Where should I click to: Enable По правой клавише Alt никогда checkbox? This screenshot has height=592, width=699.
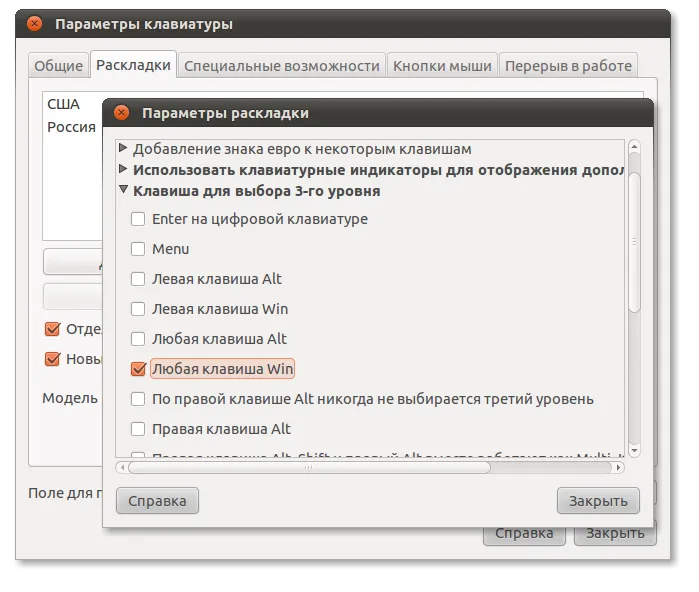[x=138, y=399]
